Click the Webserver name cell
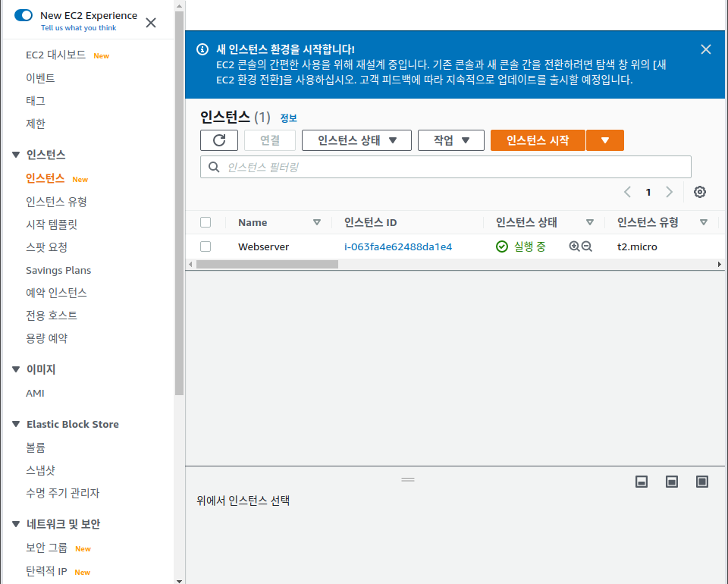Image resolution: width=728 pixels, height=584 pixels. coord(263,246)
